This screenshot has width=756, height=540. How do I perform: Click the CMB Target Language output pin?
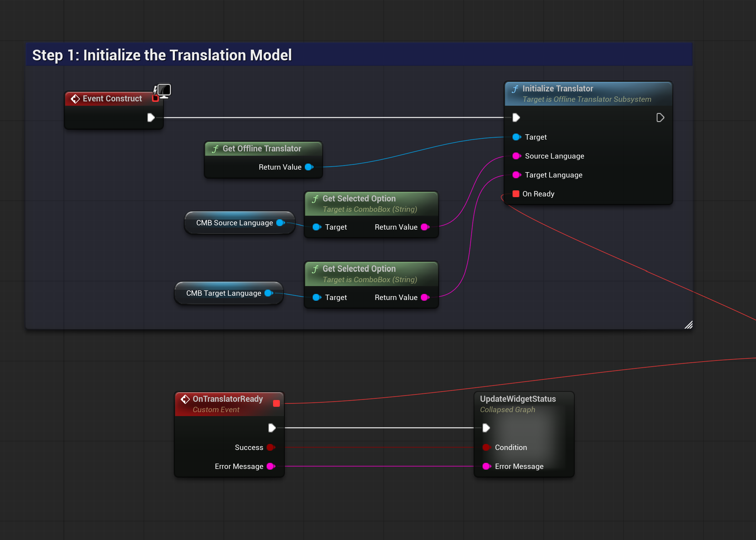[x=269, y=293]
